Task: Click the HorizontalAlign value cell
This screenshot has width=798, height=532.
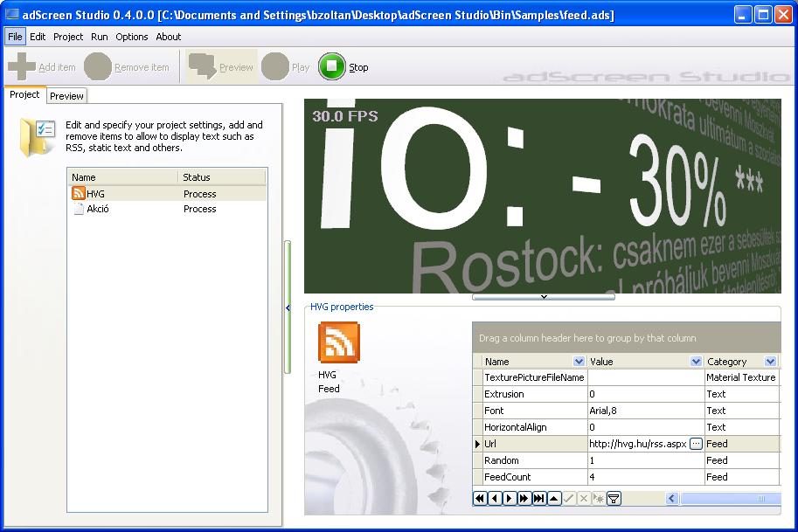Action: pos(645,427)
